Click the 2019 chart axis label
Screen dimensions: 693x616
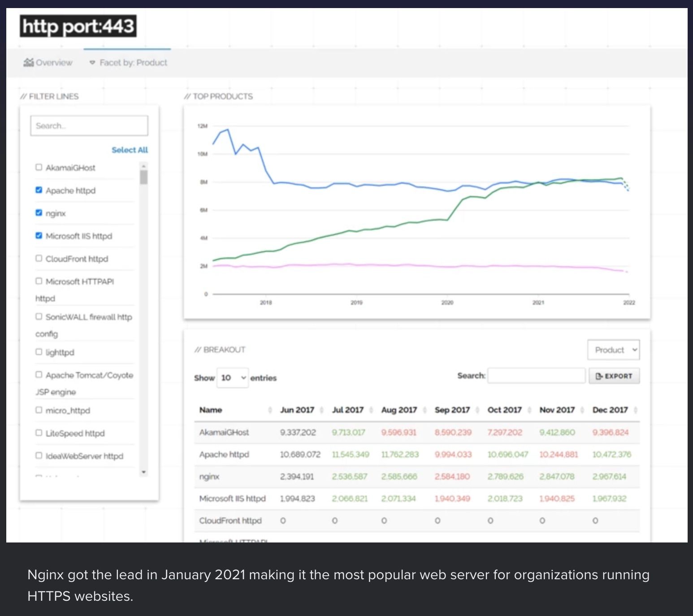pyautogui.click(x=356, y=303)
